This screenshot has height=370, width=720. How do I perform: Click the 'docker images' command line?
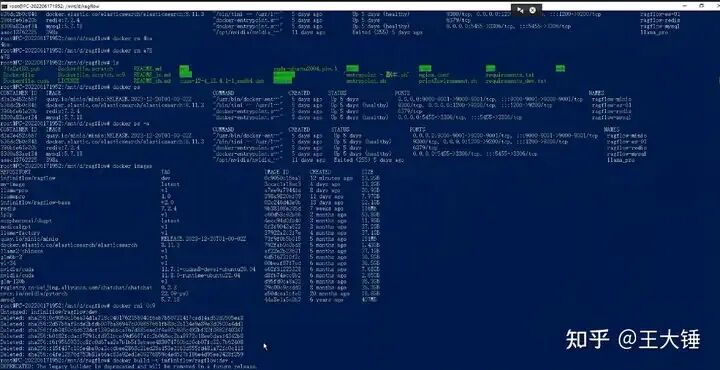[77, 166]
